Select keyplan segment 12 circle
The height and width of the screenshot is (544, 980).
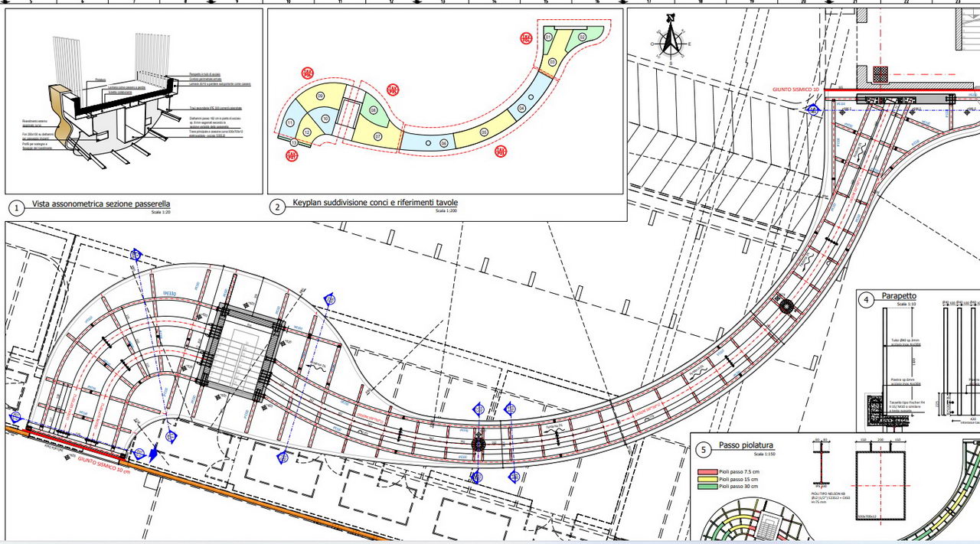point(308,132)
